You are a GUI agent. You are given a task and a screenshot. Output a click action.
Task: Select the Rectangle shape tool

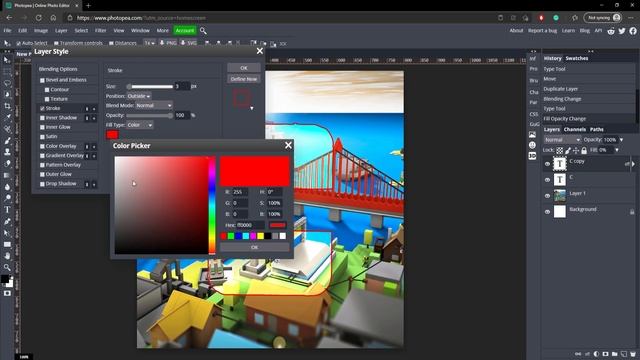click(7, 244)
